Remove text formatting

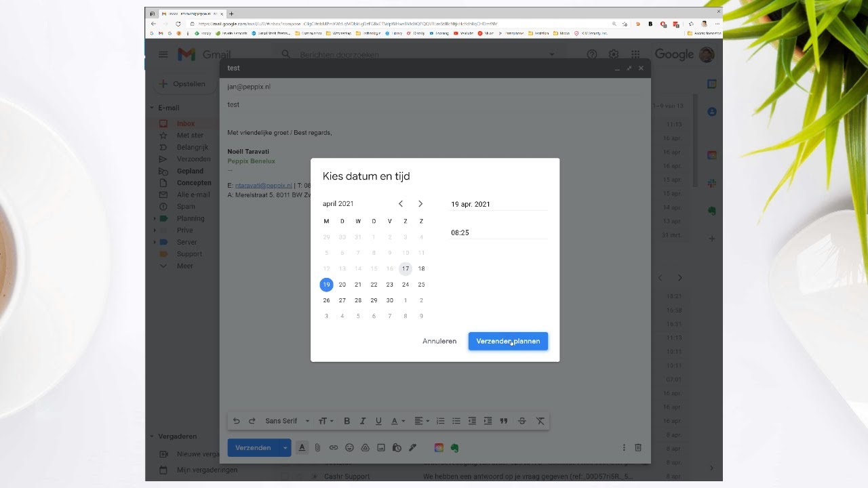coord(540,421)
